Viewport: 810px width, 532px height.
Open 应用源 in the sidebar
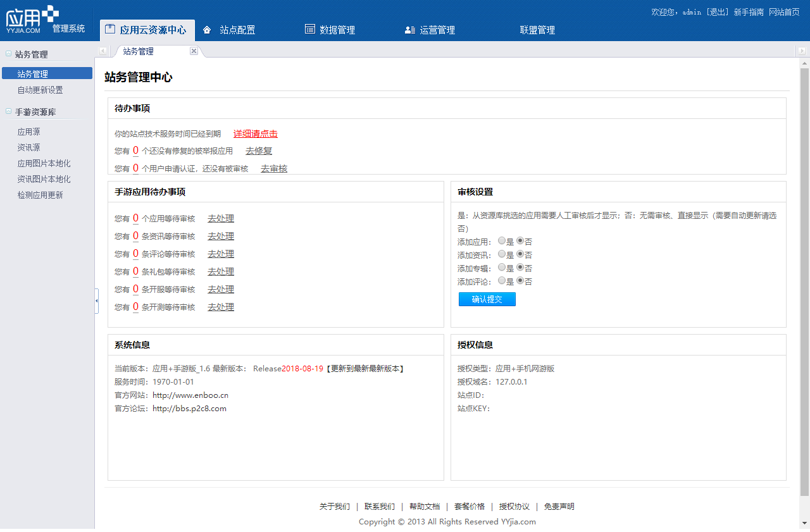[x=28, y=132]
